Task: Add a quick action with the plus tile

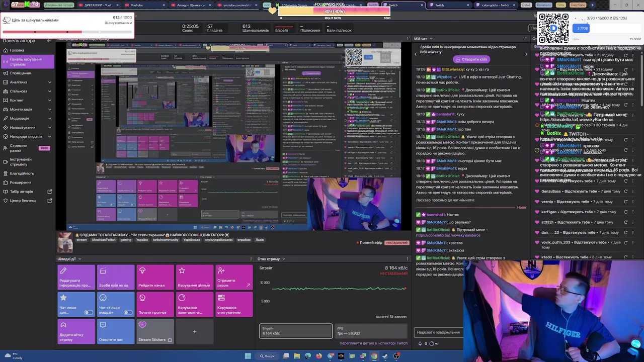Action: (x=195, y=331)
